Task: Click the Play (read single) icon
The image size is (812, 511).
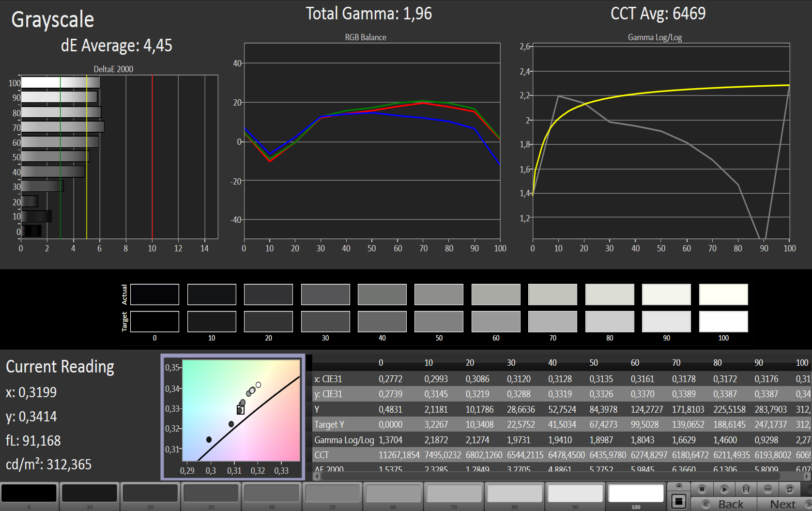Action: point(724,489)
